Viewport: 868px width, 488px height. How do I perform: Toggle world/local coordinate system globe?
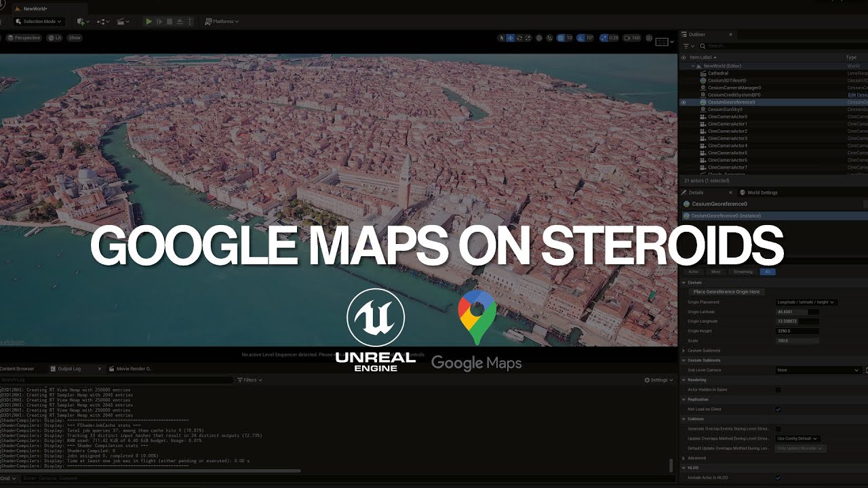pos(539,38)
